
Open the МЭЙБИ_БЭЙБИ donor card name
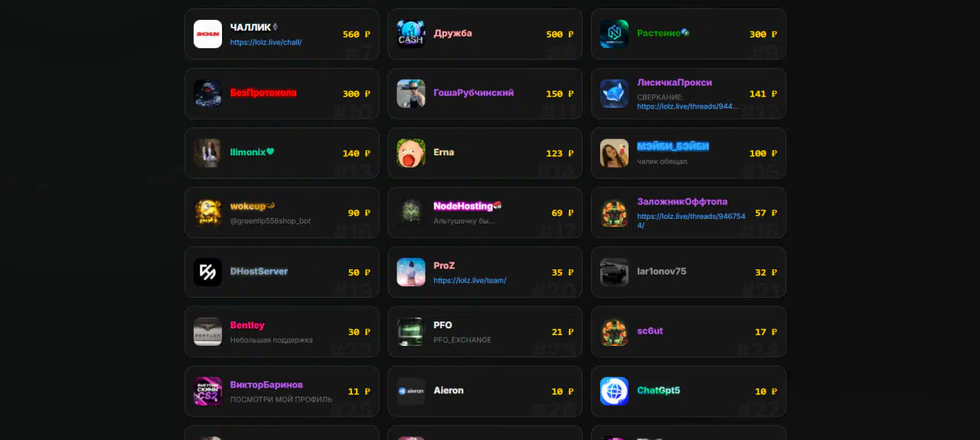[673, 146]
